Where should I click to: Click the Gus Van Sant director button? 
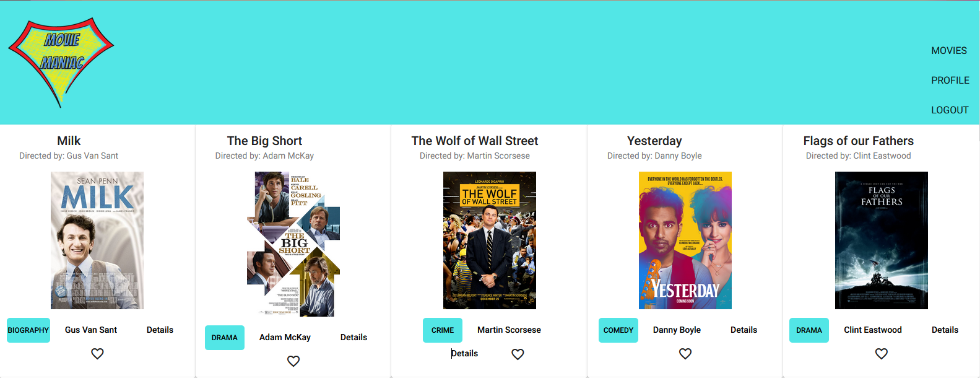tap(91, 330)
